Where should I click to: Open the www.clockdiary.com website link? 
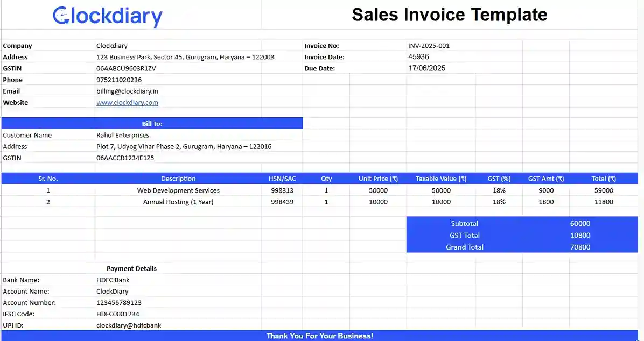pyautogui.click(x=127, y=103)
